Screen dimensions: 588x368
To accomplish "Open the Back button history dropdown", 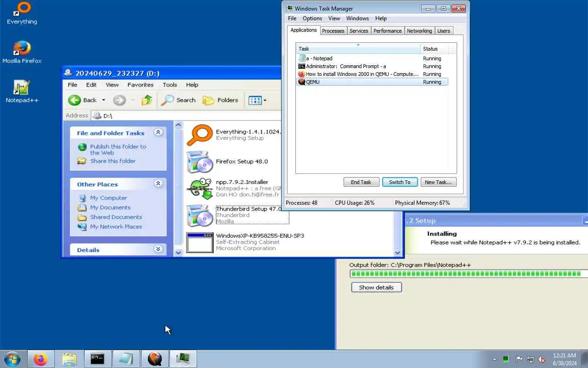I will [x=103, y=100].
